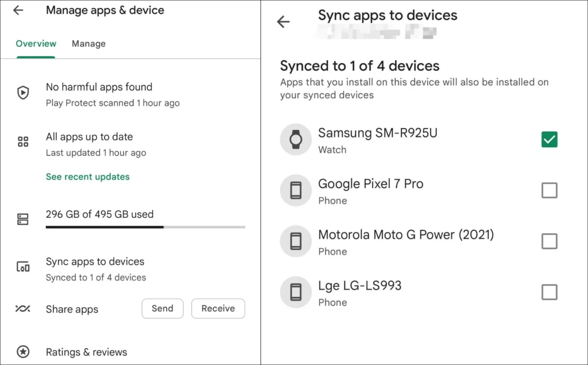
Task: Go back from Sync apps to devices
Action: pyautogui.click(x=283, y=22)
